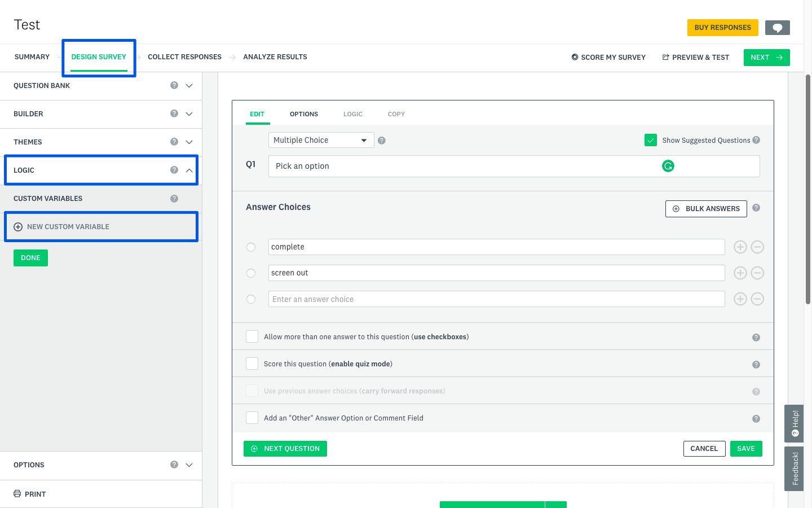
Task: Click the Builder help icon
Action: pyautogui.click(x=174, y=113)
